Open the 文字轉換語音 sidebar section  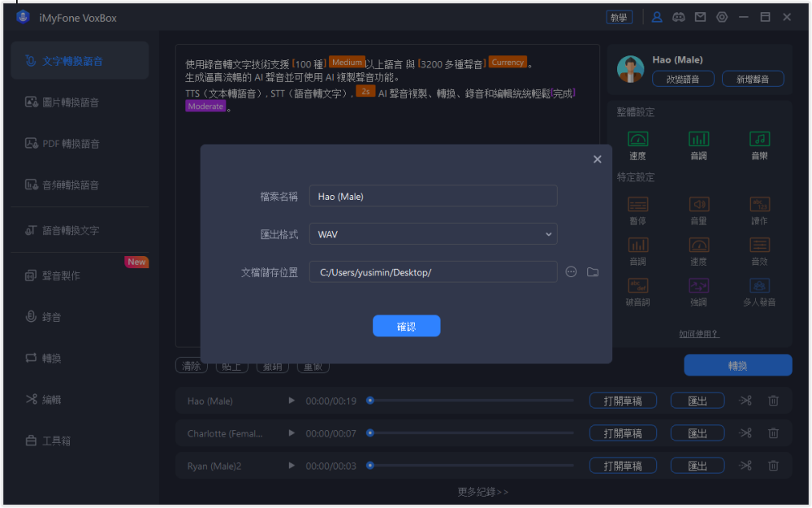click(80, 61)
